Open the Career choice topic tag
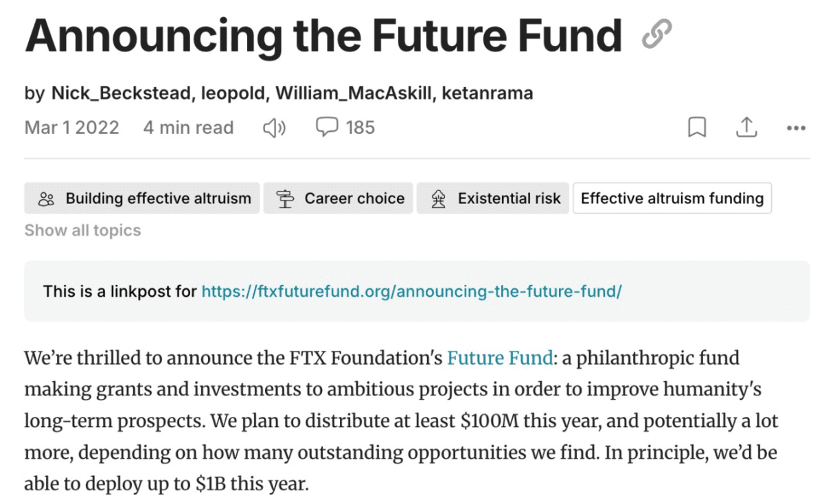824x504 pixels. tap(339, 199)
